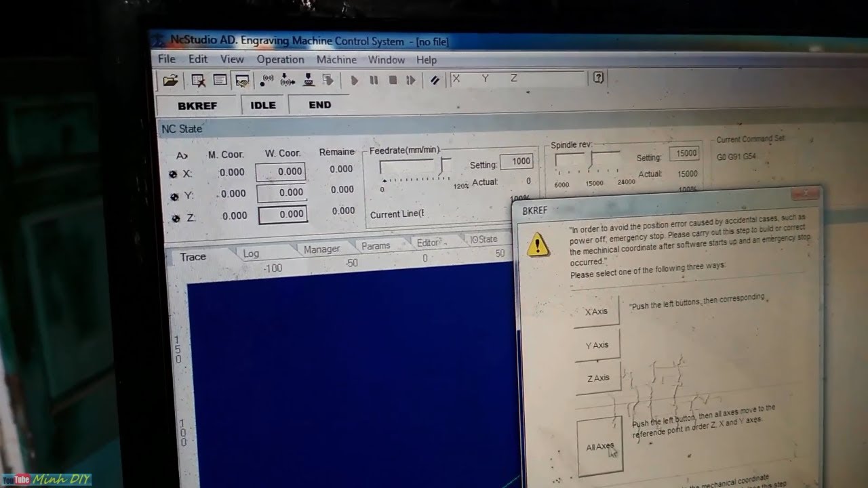Image resolution: width=868 pixels, height=488 pixels.
Task: Click the yellow warning icon in BKREF dialog
Action: click(x=538, y=244)
